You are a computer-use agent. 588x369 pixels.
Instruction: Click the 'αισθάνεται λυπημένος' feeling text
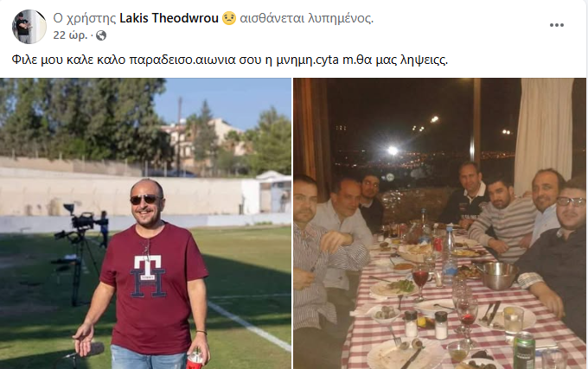tap(306, 18)
